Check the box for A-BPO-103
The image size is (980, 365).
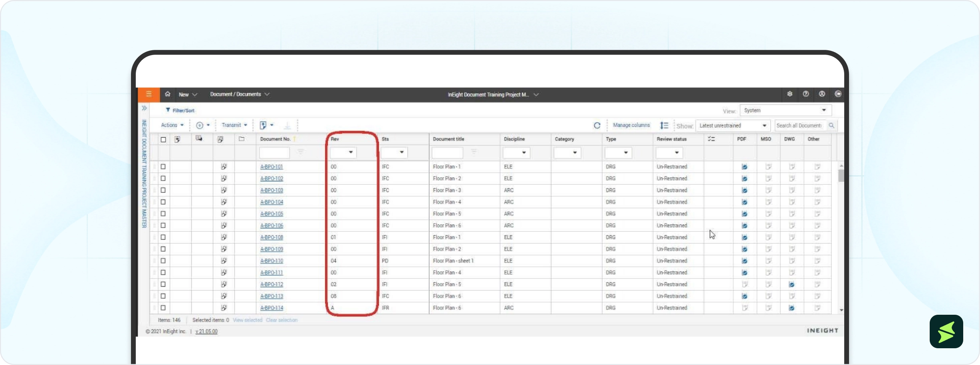point(163,190)
